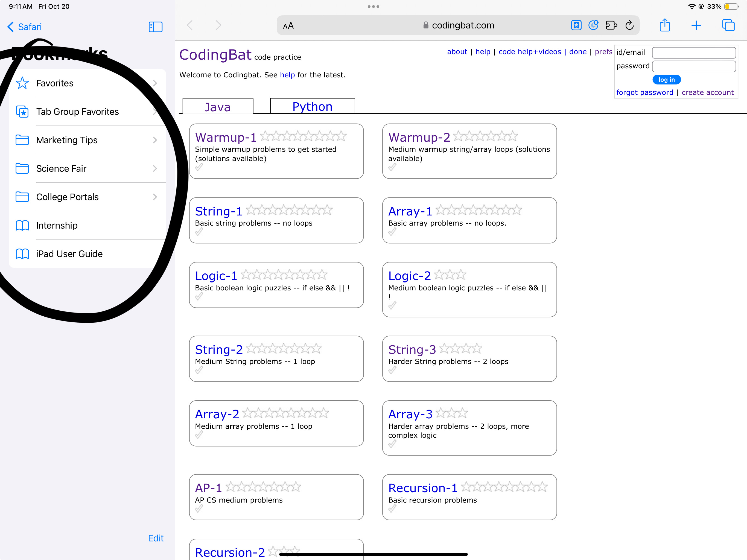Screen dimensions: 747x560
Task: Click the Marketing Tips folder icon
Action: (22, 140)
